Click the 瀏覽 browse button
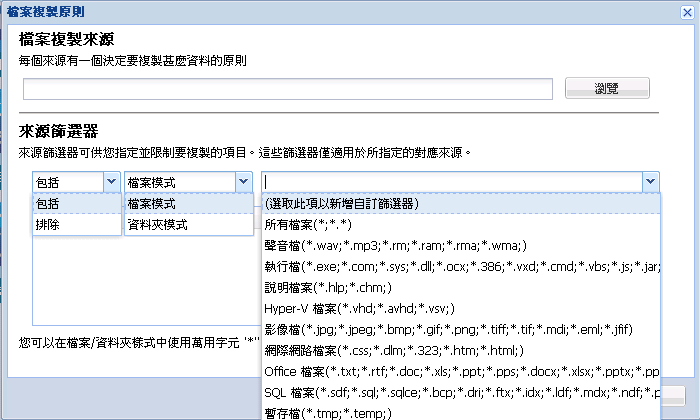 click(x=607, y=89)
